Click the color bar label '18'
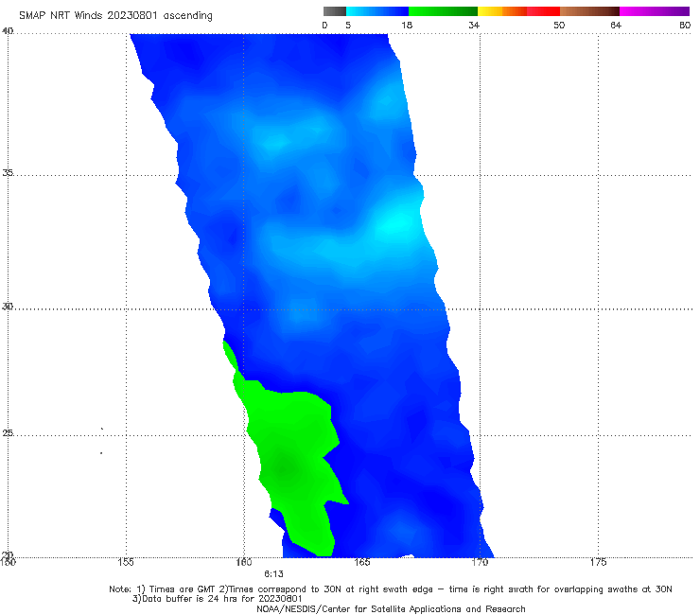The height and width of the screenshot is (615, 700). 407,25
